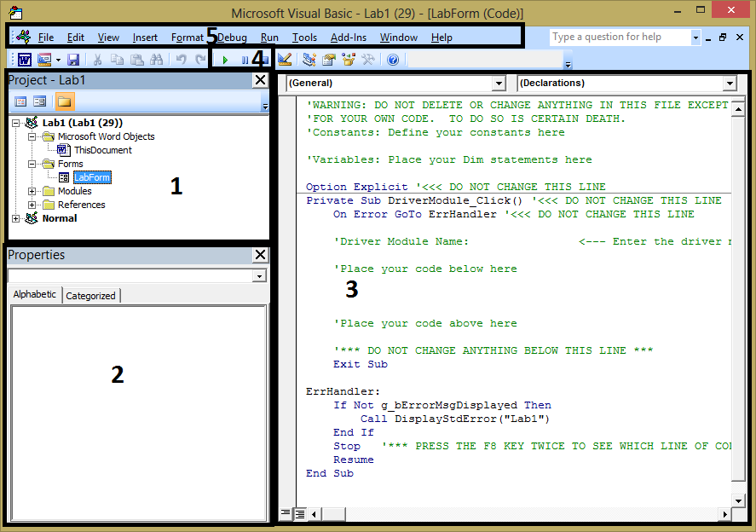756x532 pixels.
Task: Select the Modules folder label
Action: pyautogui.click(x=75, y=191)
